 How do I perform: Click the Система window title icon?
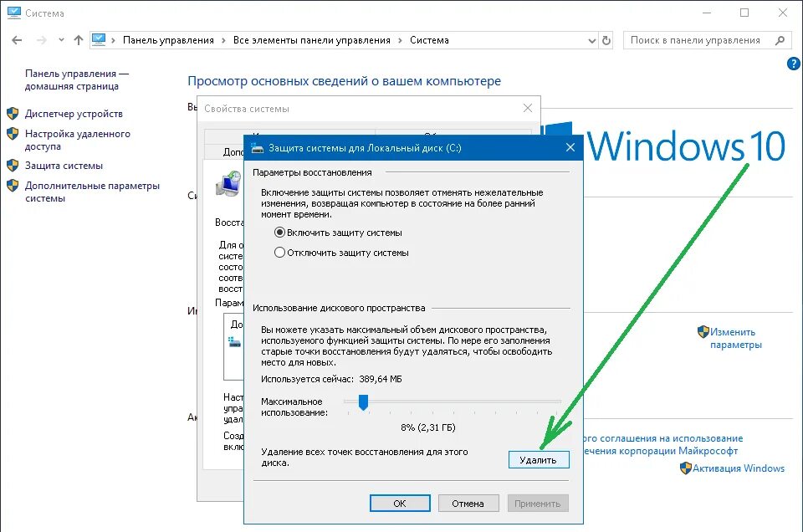[x=14, y=13]
